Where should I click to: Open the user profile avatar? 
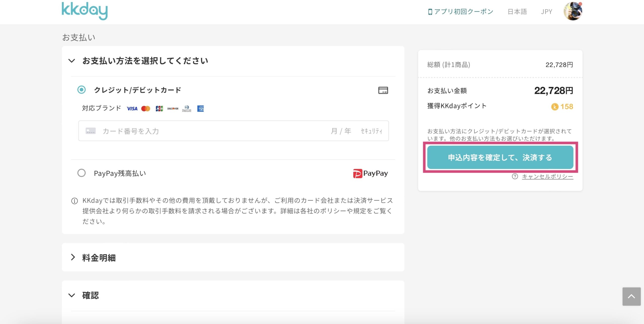(573, 11)
